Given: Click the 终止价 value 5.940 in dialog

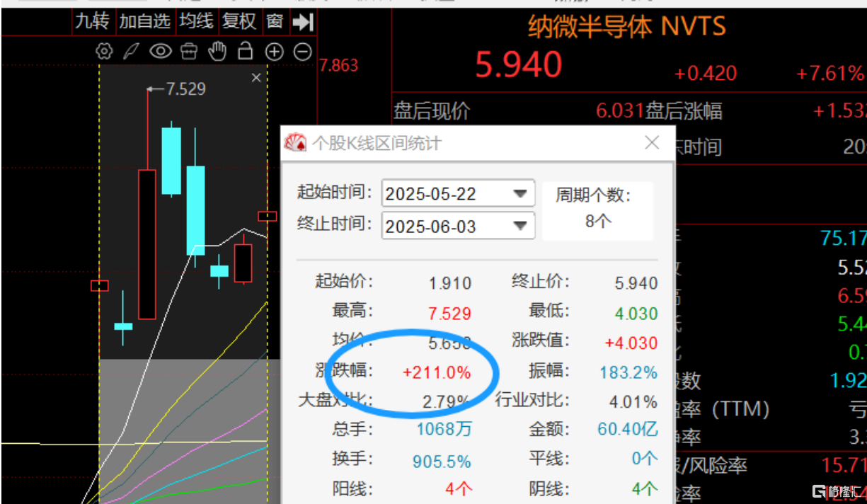Looking at the screenshot, I should tap(636, 283).
